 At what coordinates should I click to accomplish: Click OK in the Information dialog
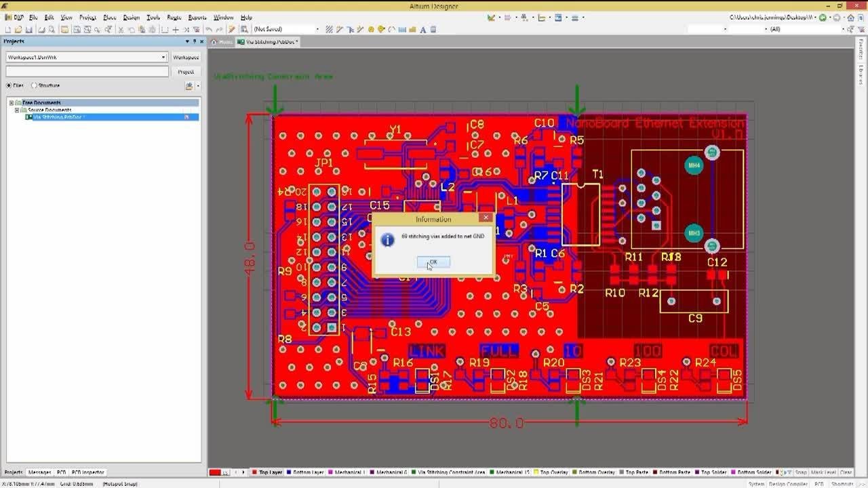click(x=433, y=262)
